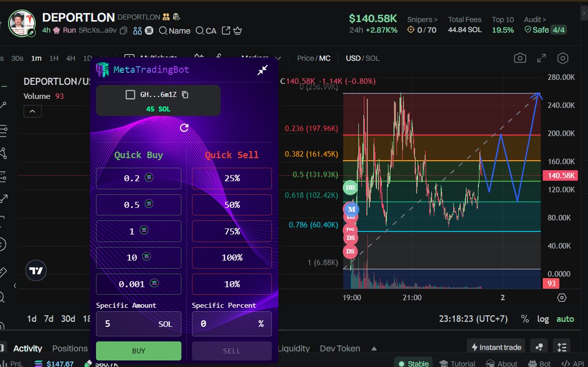The width and height of the screenshot is (588, 367).
Task: Click the Stable network status indicator
Action: pos(414,363)
